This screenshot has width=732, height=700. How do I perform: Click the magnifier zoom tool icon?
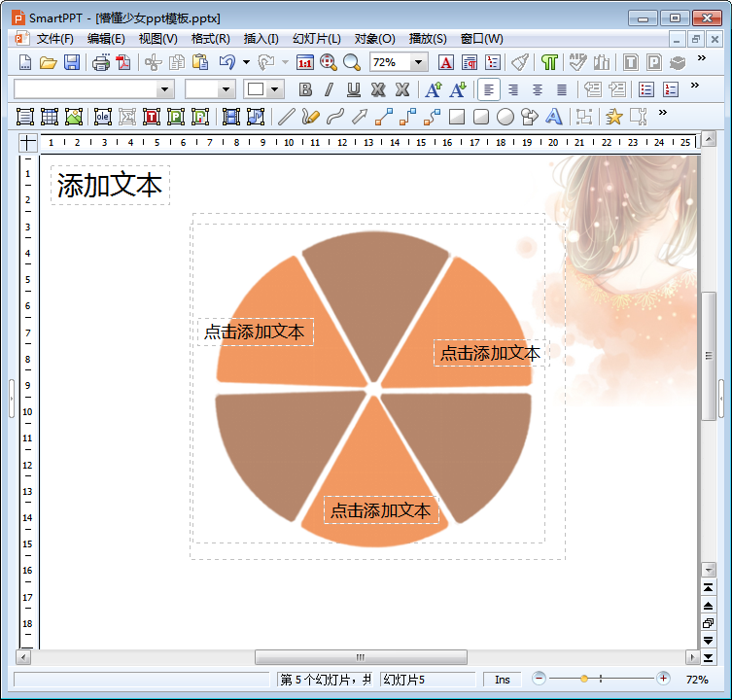(x=352, y=62)
